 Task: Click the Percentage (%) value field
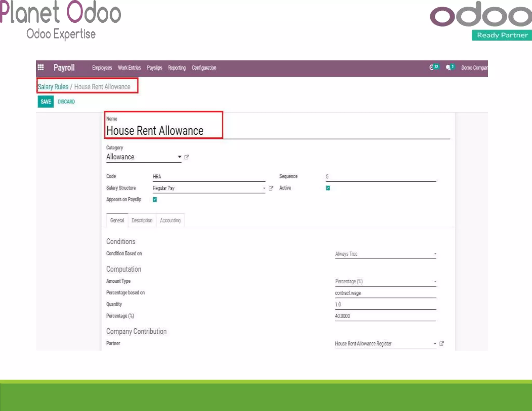click(x=385, y=316)
